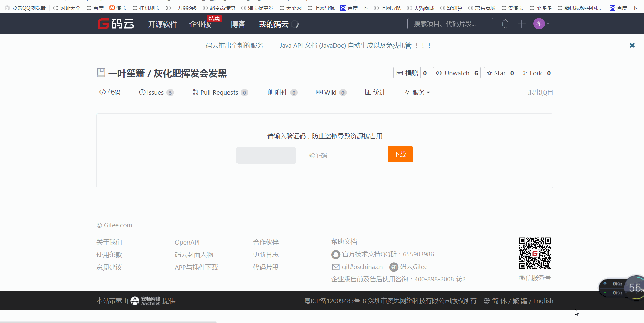Viewport: 644px width, 323px height.
Task: Click the Anchnet 安畅网络 logo
Action: coord(146,301)
